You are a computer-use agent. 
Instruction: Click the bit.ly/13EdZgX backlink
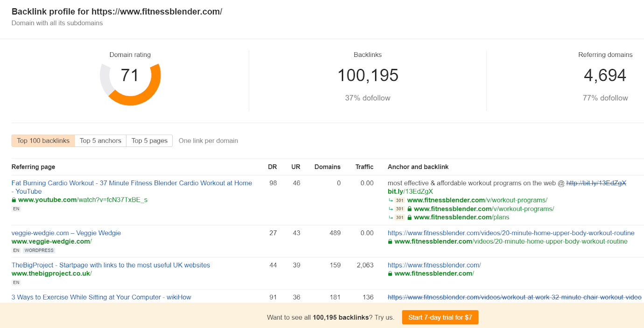pyautogui.click(x=410, y=191)
